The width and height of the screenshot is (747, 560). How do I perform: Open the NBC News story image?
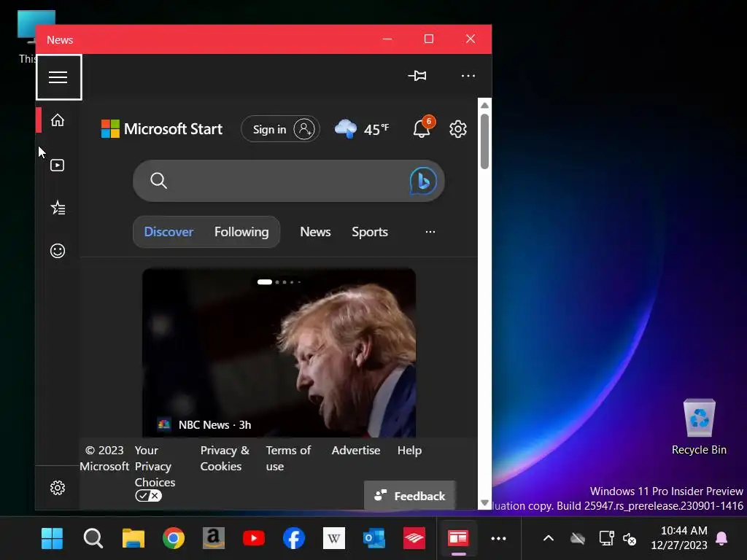coord(279,352)
